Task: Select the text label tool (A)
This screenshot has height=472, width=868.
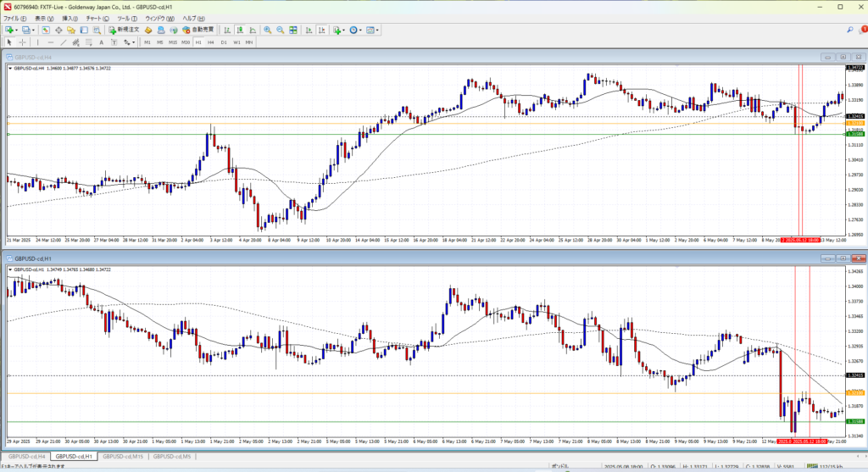Action: (101, 42)
